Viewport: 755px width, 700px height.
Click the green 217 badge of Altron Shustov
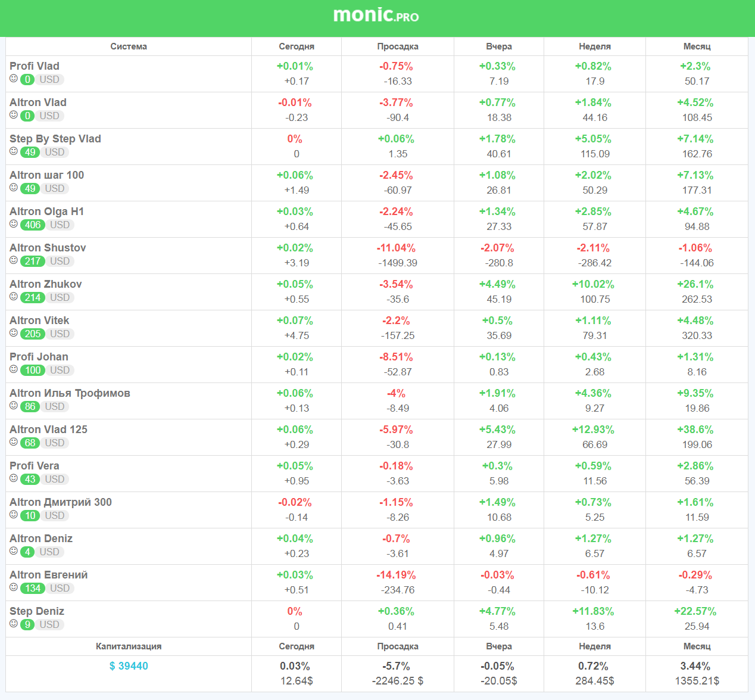(x=33, y=261)
